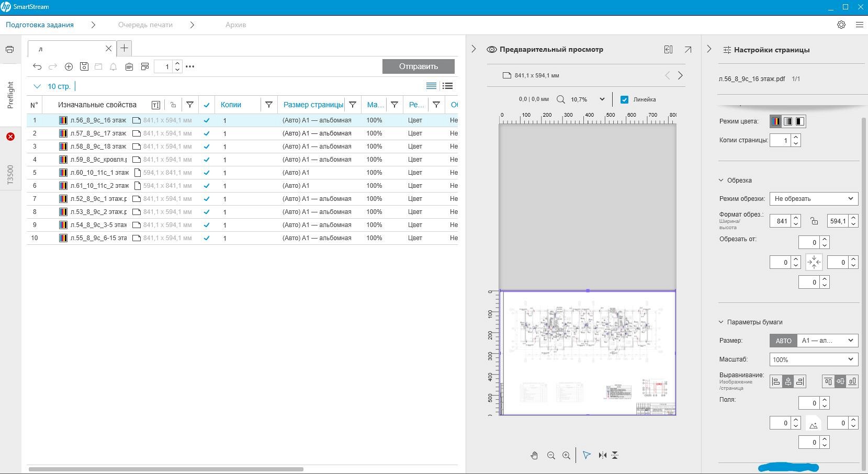Select the hand pan tool in preview
868x474 pixels.
point(534,456)
